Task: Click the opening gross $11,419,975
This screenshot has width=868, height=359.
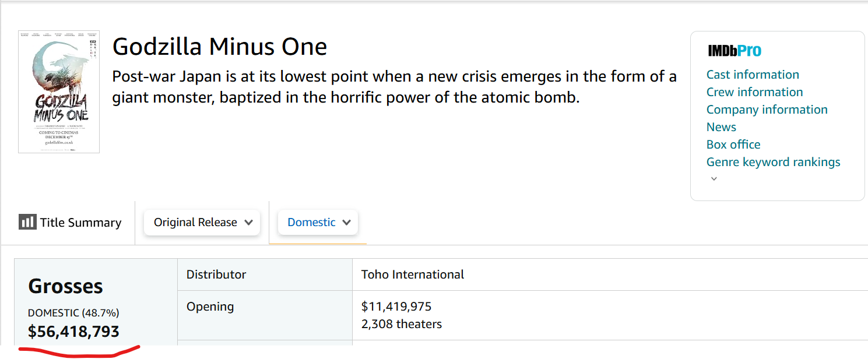Action: point(396,307)
